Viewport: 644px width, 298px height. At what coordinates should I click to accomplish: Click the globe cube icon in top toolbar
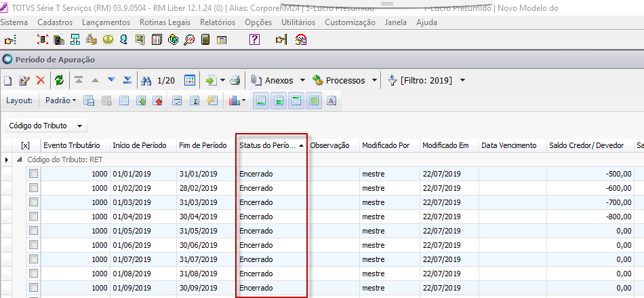[x=173, y=40]
